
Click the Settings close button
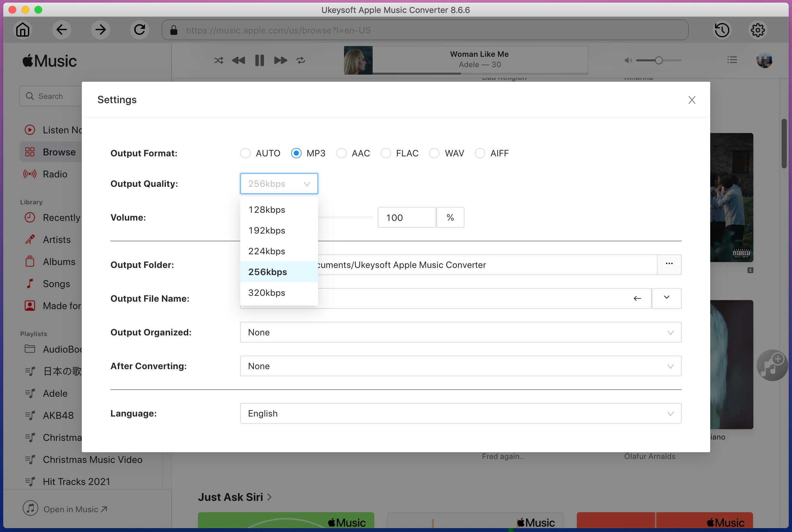[692, 100]
